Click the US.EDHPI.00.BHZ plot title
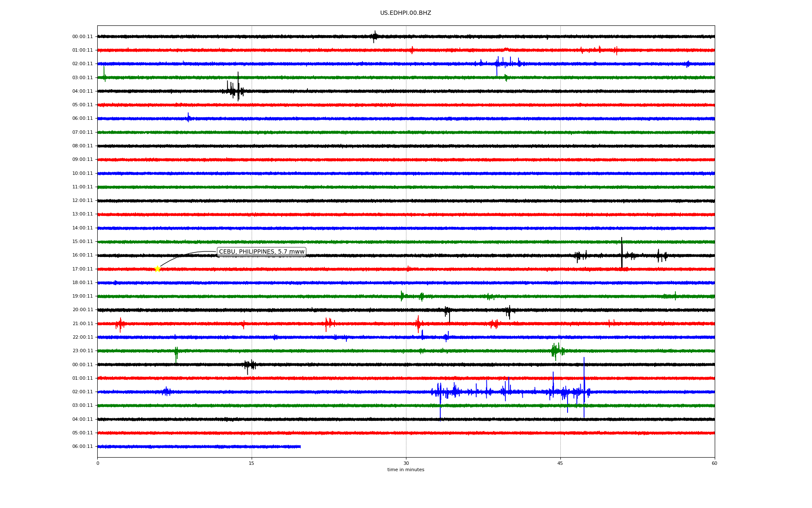This screenshot has height=508, width=812. 406,13
